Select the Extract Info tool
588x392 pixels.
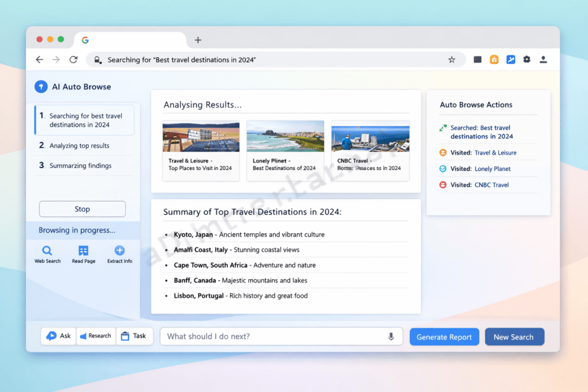tap(119, 253)
